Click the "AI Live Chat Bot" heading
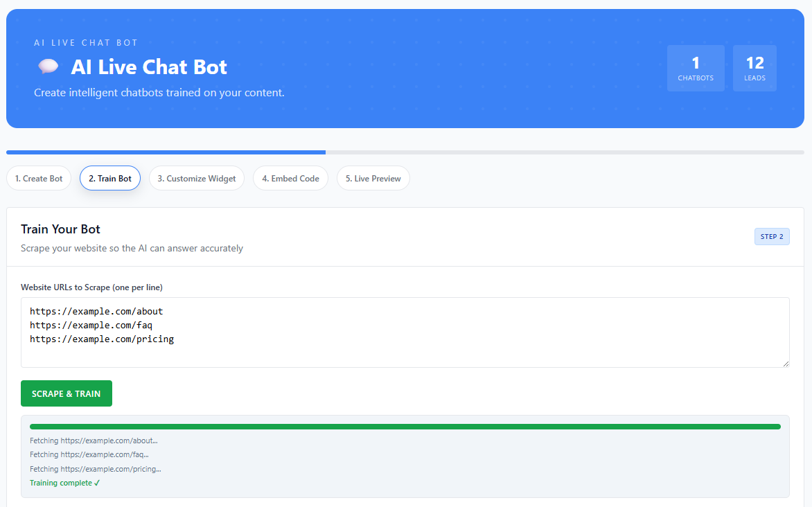Screen dimensions: 812x507 148,67
